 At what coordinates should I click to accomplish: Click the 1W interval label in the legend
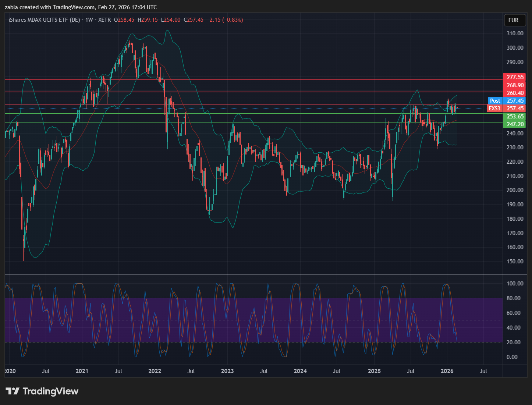pyautogui.click(x=89, y=20)
